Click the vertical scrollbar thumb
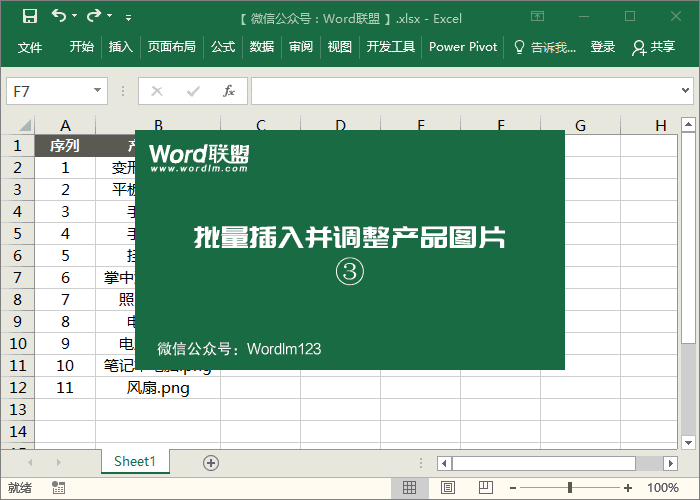This screenshot has width=700, height=500. (688, 238)
